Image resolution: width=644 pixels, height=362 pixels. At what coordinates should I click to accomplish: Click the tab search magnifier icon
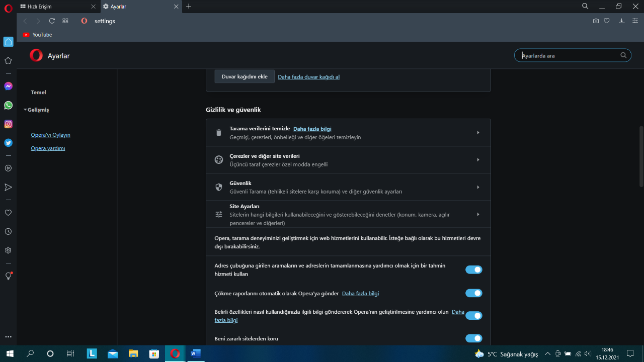[x=585, y=6]
